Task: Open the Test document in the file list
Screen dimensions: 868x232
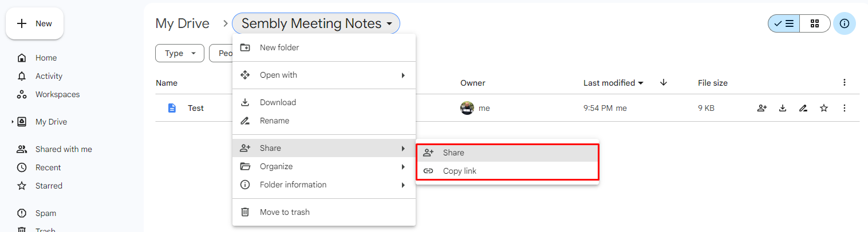Action: 196,108
